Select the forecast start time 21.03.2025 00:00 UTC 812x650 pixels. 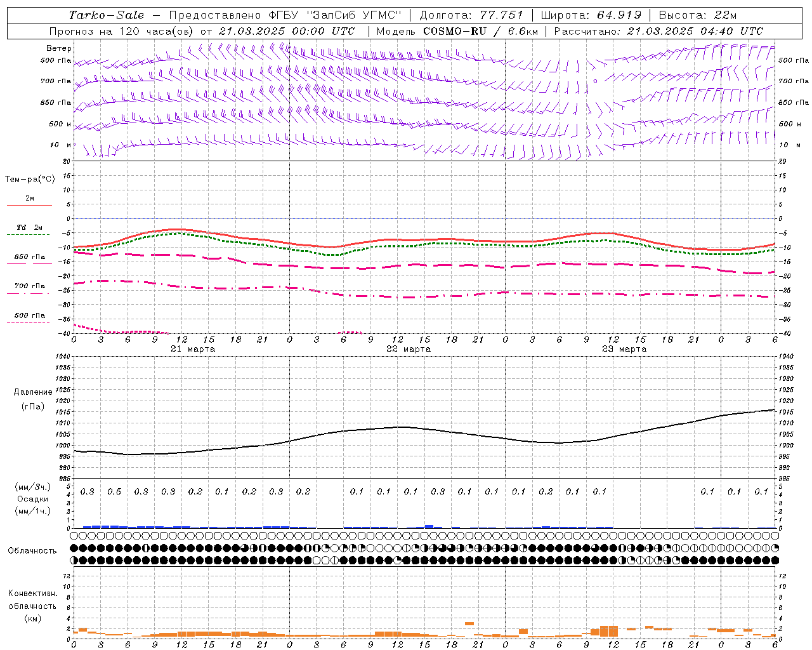pos(287,31)
